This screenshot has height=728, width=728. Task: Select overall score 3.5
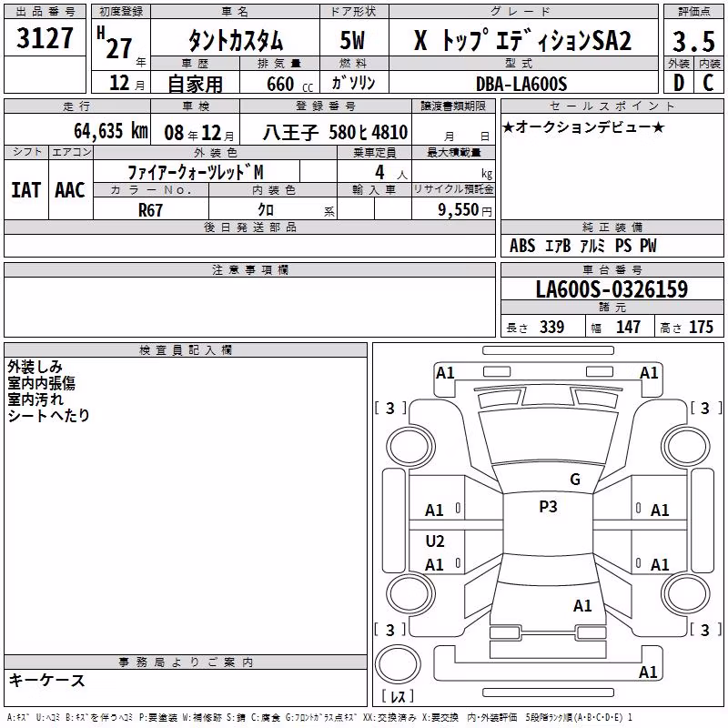point(693,41)
